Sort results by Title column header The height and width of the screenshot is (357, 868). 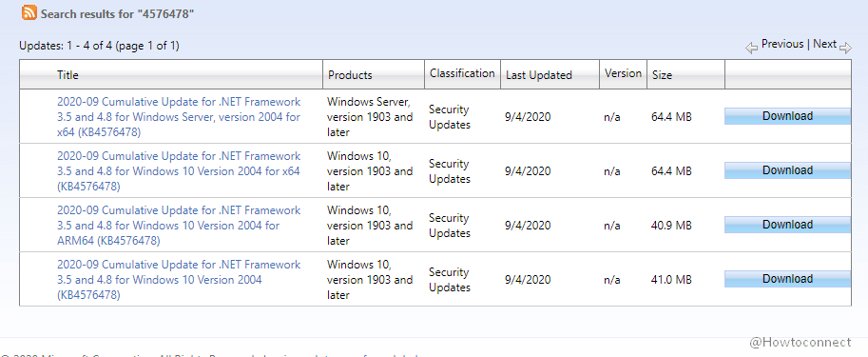click(x=68, y=75)
